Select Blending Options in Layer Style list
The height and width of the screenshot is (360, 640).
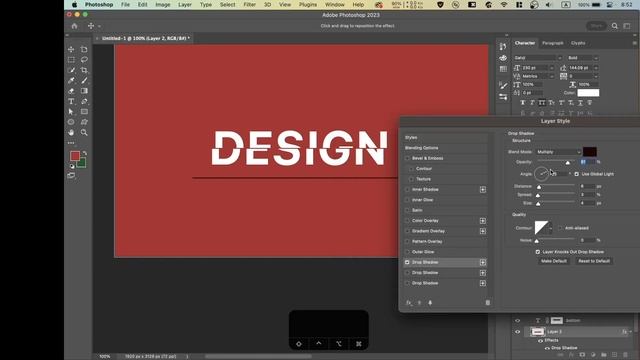tap(422, 148)
